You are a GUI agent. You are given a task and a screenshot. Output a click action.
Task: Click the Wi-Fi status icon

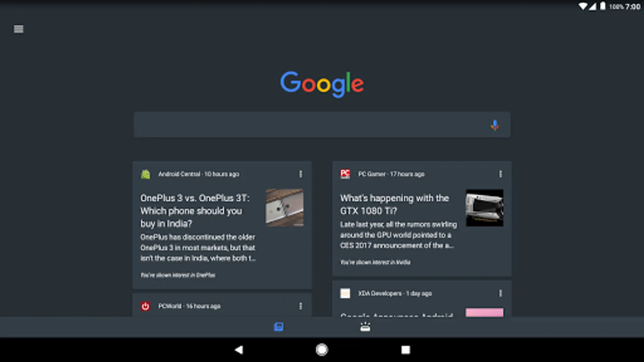(x=583, y=6)
